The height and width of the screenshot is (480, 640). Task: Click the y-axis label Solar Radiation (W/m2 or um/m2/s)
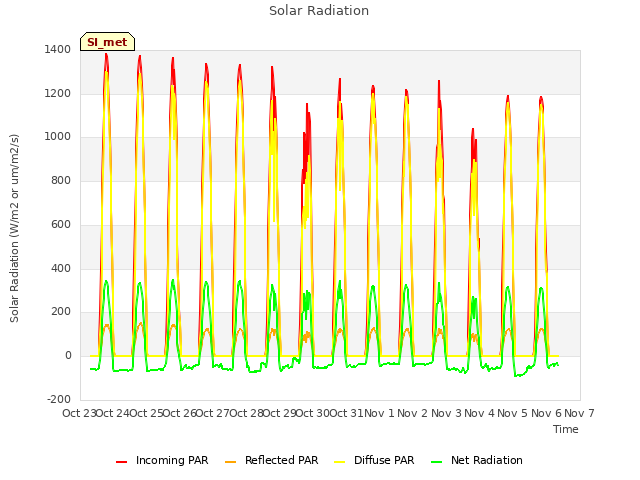click(14, 228)
